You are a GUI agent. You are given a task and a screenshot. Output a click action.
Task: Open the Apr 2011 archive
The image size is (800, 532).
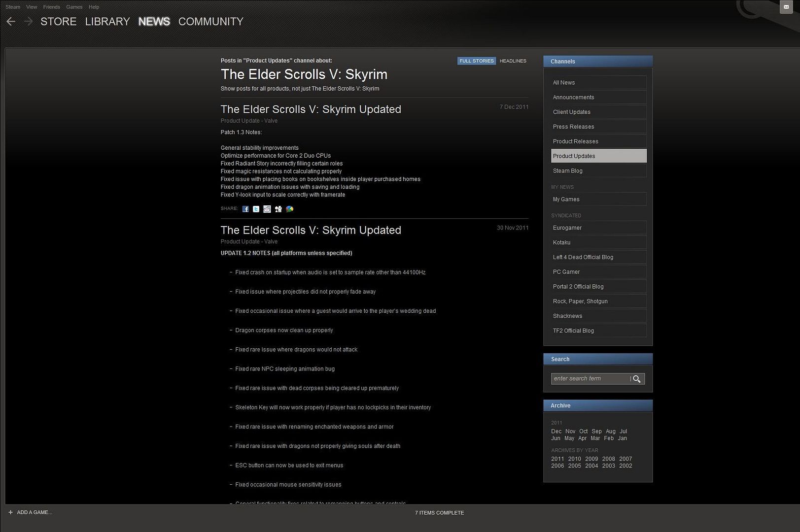click(583, 438)
